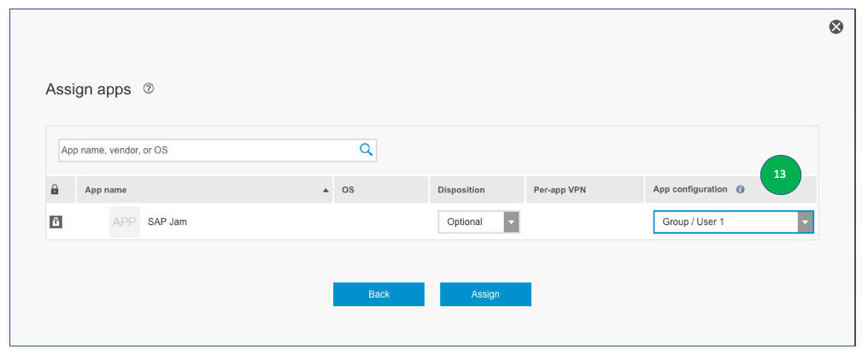Click the lock icon in table header
The image size is (868, 361).
tap(55, 190)
